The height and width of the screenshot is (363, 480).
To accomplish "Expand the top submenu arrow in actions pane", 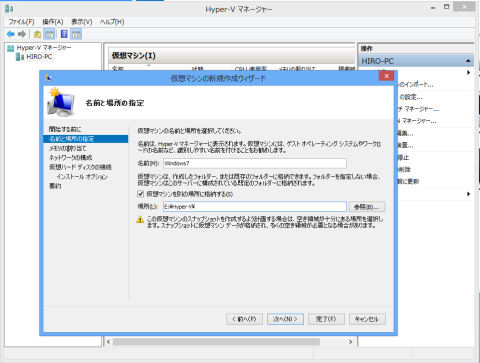I will click(468, 72).
